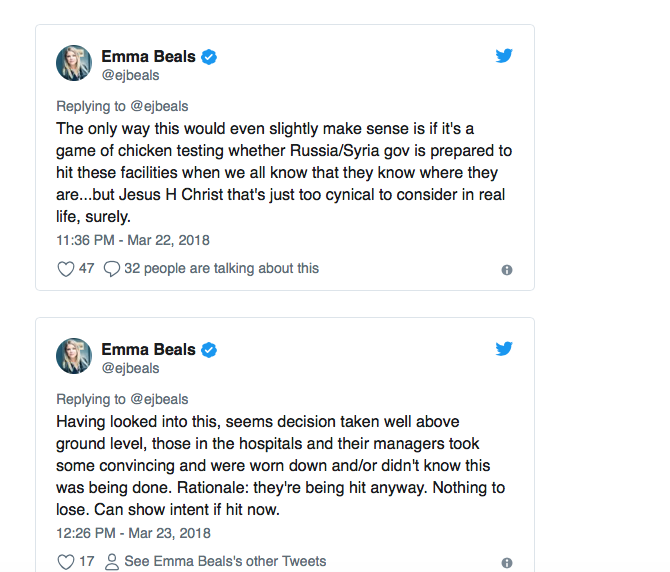Open timestamp 11:36 PM - Mar 22, 2018
Viewport: 670px width, 572px height.
pyautogui.click(x=133, y=240)
